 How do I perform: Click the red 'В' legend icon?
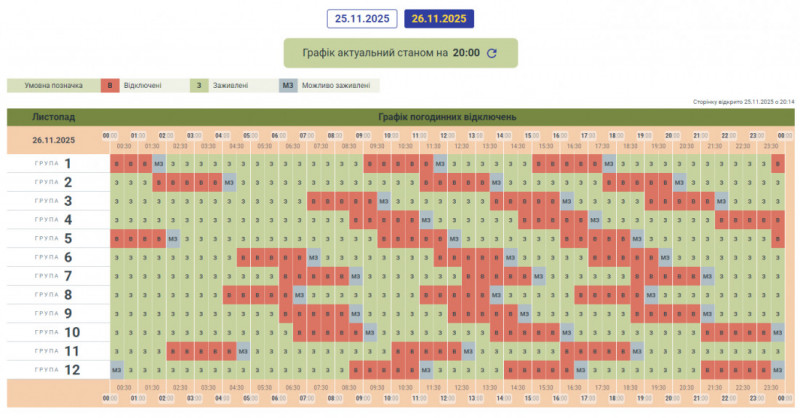pyautogui.click(x=110, y=85)
